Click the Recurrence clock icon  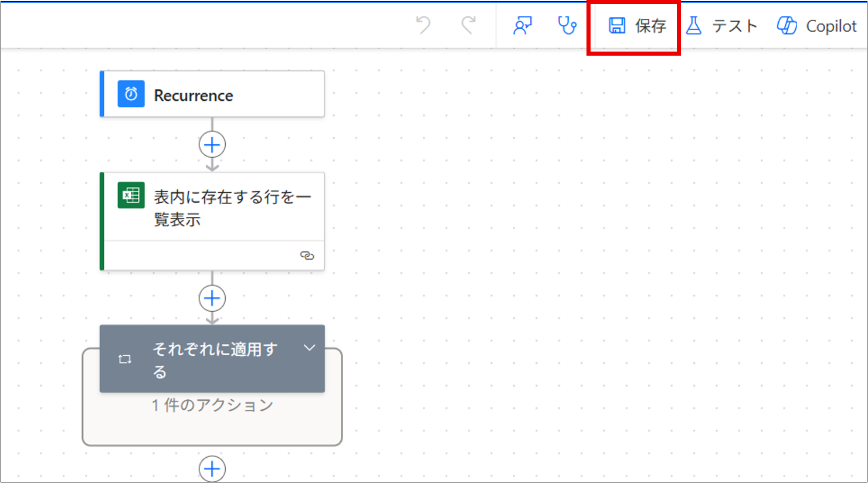coord(131,94)
